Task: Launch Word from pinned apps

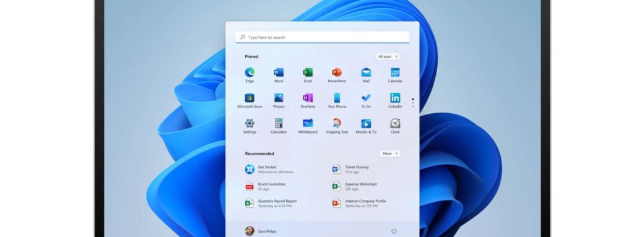Action: click(279, 72)
